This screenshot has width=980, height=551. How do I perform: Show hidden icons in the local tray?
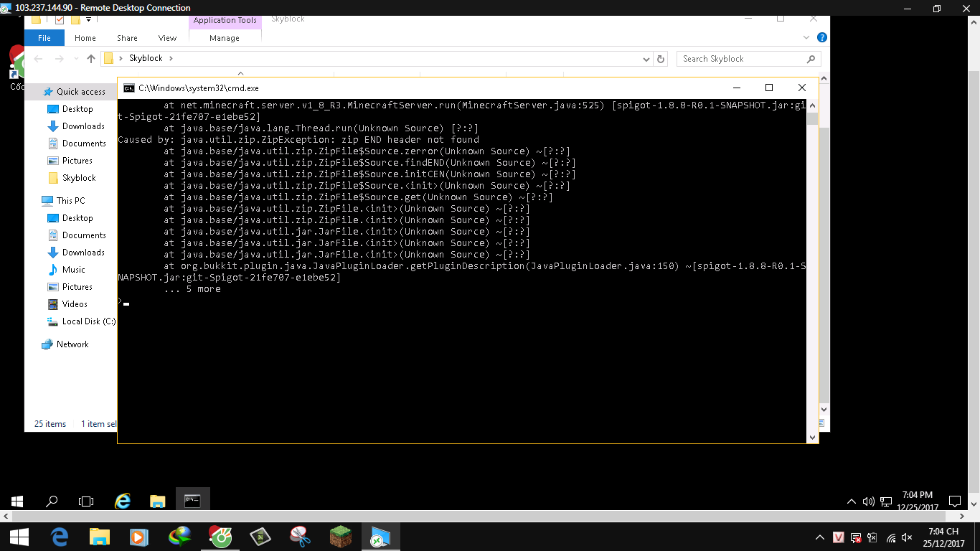coord(820,537)
